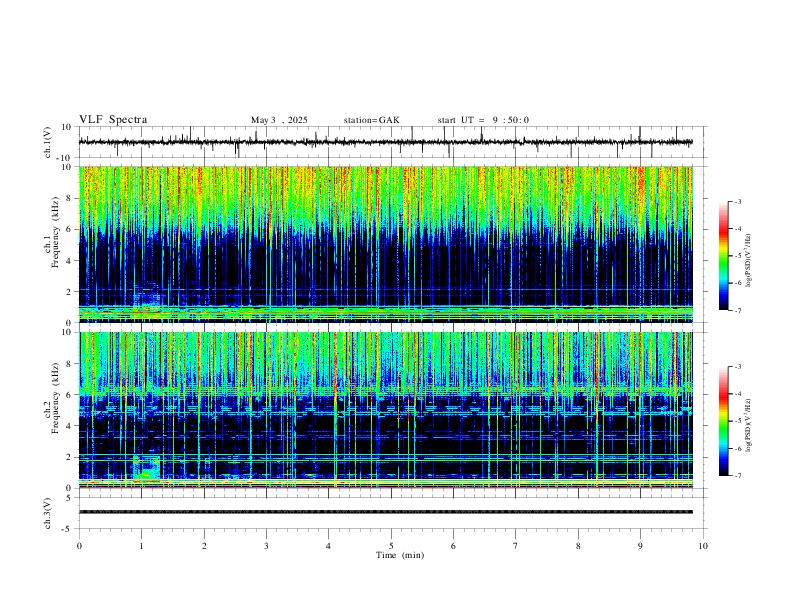This screenshot has width=792, height=612.
Task: Click the "start UT = 9 :50: 0" text
Action: pyautogui.click(x=483, y=120)
